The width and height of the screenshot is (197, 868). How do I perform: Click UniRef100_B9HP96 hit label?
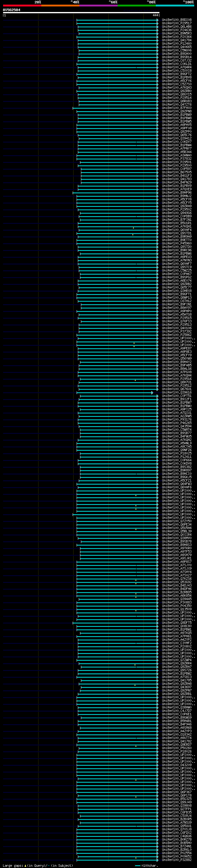tap(176, 193)
